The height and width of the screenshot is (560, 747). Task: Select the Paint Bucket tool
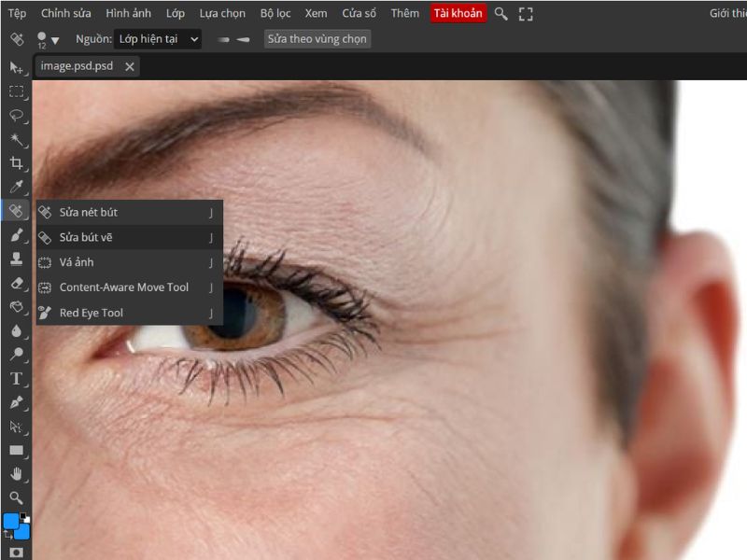coord(16,307)
